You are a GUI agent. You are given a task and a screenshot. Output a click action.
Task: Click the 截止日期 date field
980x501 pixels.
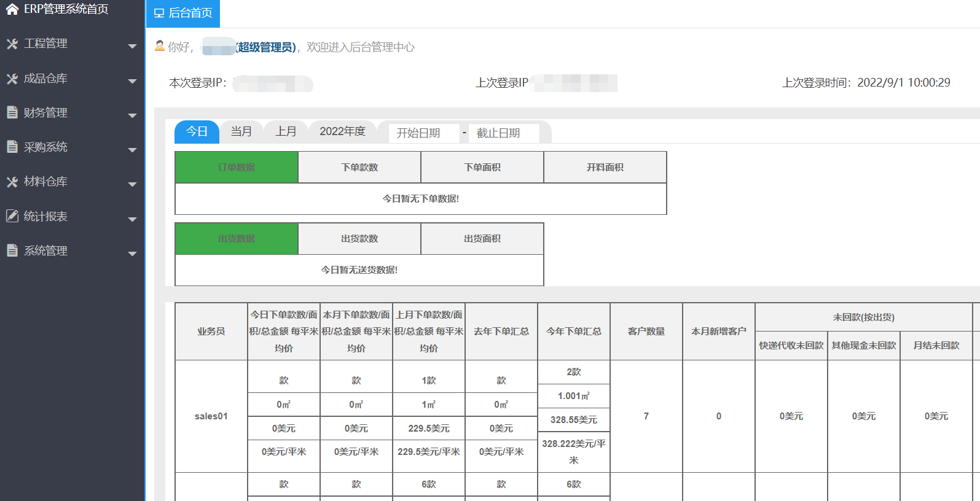[x=503, y=133]
